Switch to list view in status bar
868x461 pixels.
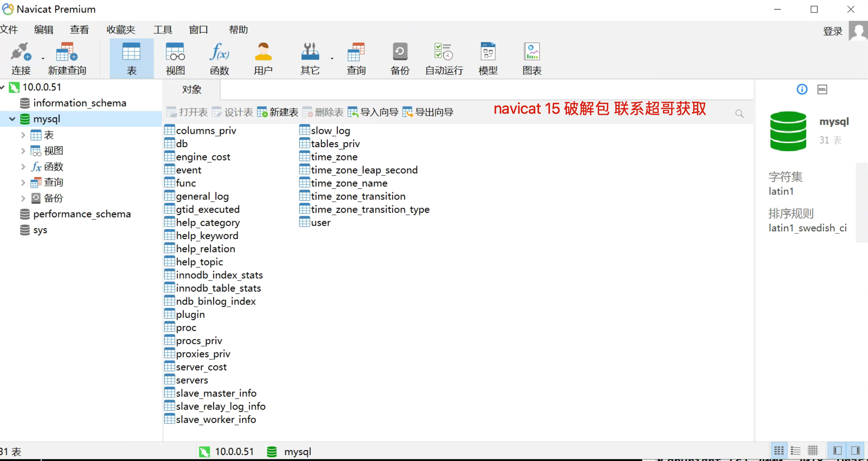click(796, 451)
